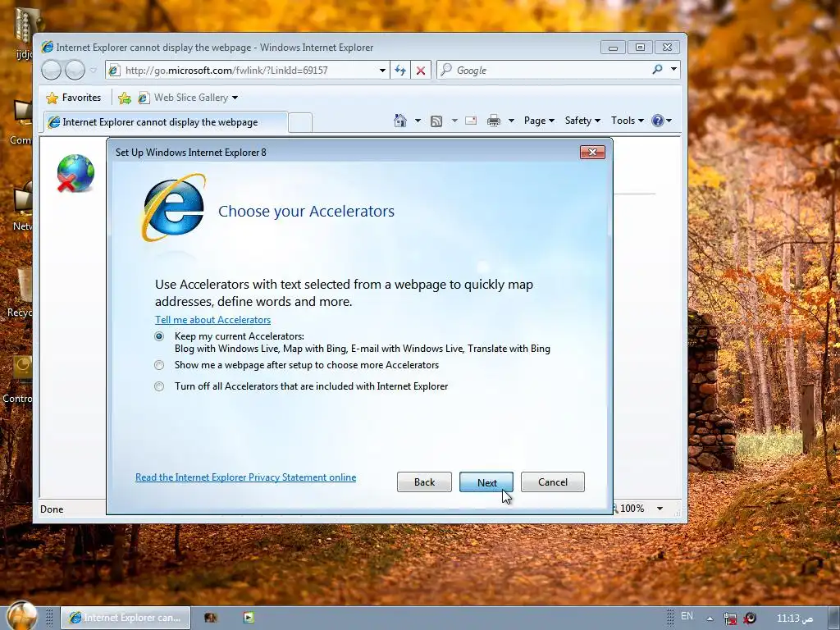Click the Next button in setup dialog
The height and width of the screenshot is (630, 840).
point(486,482)
